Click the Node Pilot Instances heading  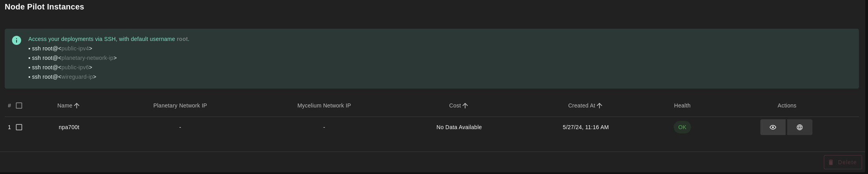pos(45,7)
